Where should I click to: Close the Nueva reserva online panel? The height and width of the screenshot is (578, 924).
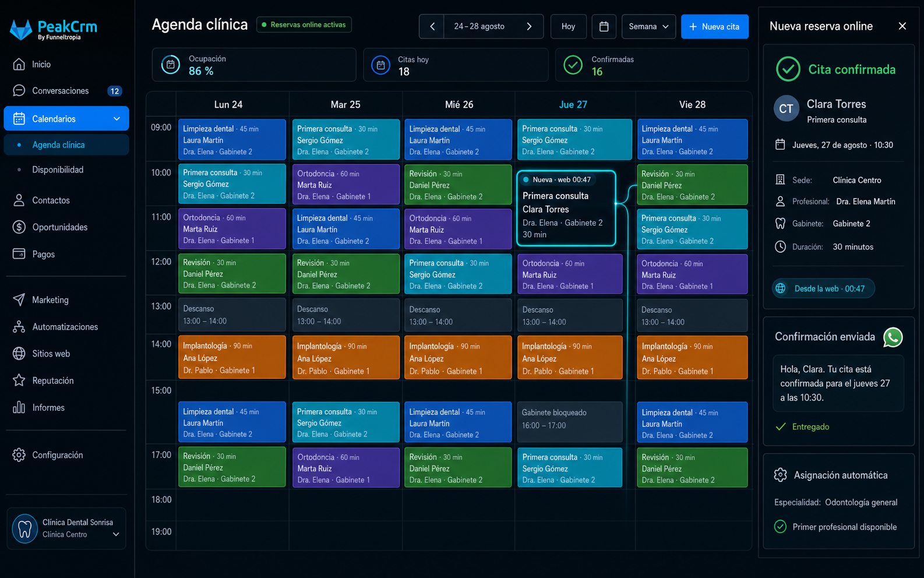coord(902,26)
